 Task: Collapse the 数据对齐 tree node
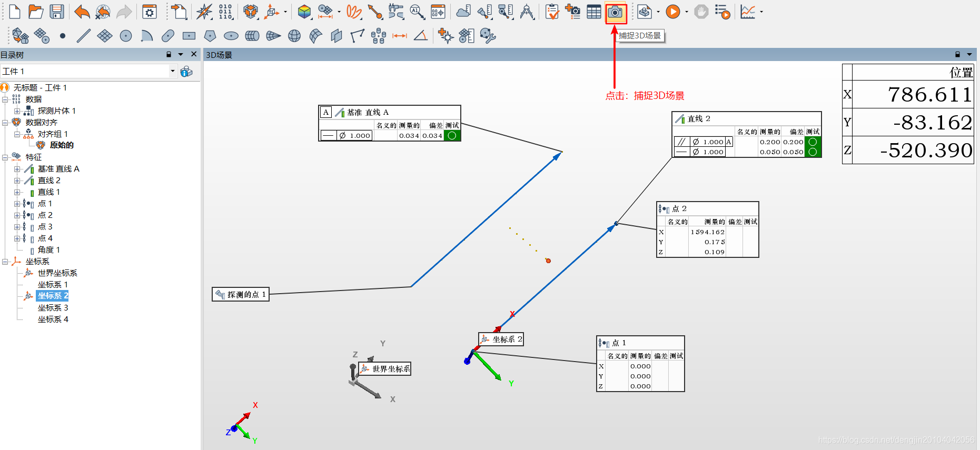[5, 122]
